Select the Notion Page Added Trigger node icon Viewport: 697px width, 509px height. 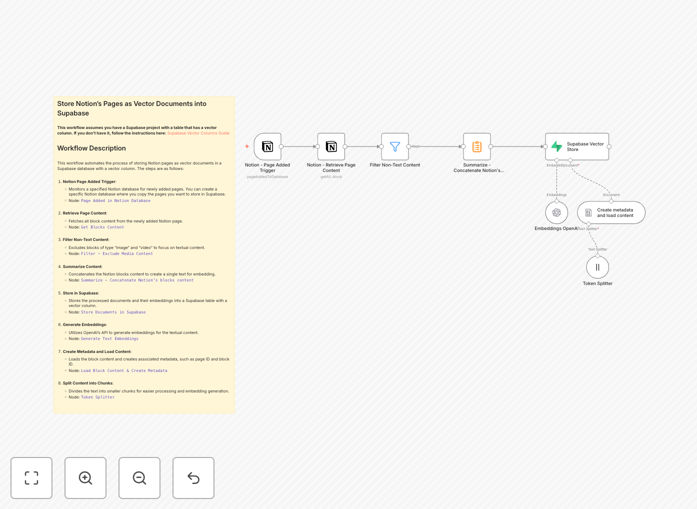(x=268, y=146)
